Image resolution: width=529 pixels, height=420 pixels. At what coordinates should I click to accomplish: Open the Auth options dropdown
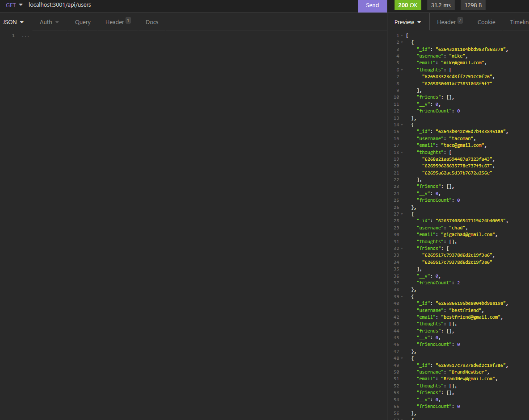tap(49, 21)
